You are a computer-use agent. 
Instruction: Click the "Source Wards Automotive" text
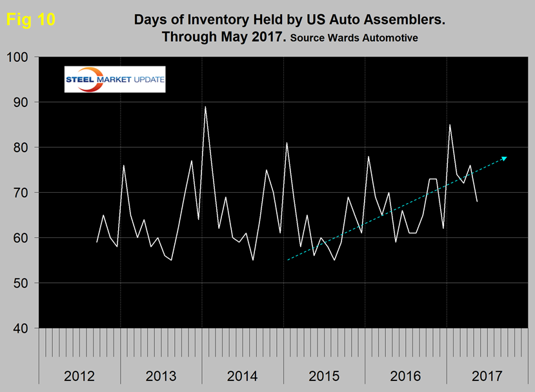click(x=354, y=38)
